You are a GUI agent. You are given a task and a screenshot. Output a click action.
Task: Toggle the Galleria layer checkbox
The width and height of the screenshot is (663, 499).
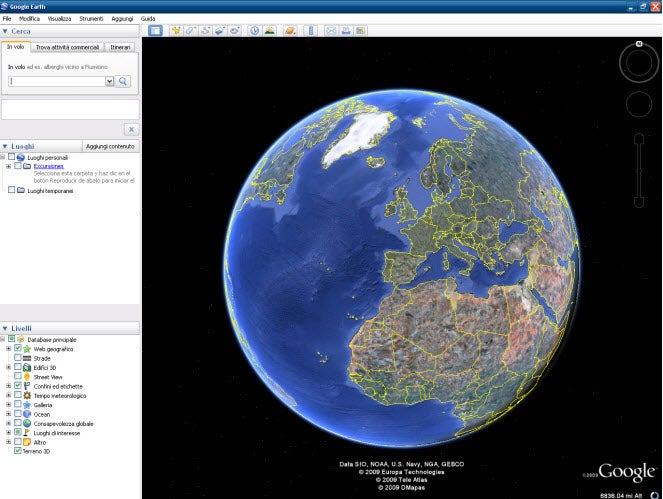point(18,405)
